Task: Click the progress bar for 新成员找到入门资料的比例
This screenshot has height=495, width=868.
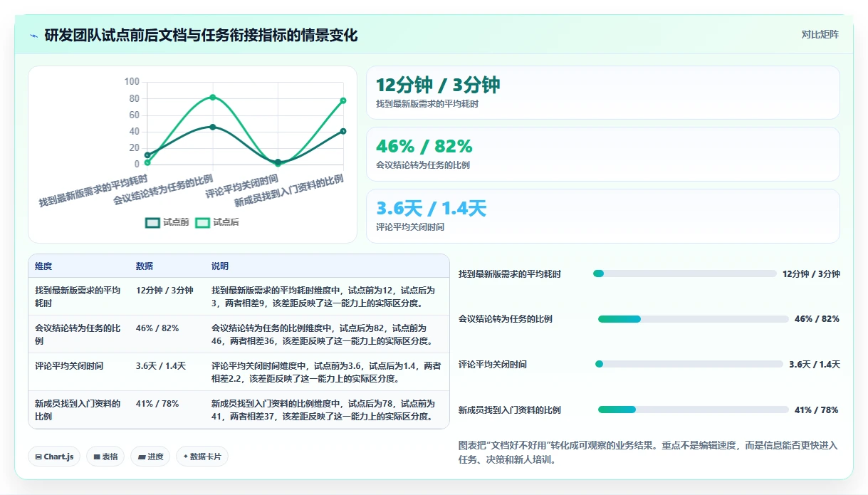Action: 694,410
